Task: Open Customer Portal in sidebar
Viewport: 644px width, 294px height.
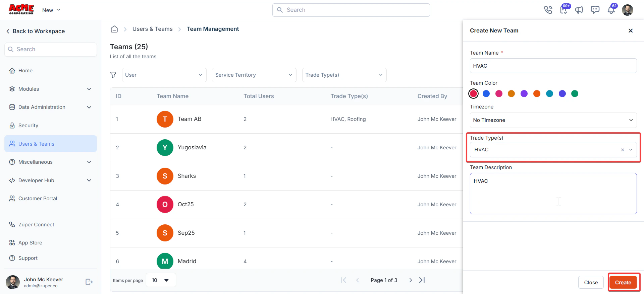Action: (51, 199)
